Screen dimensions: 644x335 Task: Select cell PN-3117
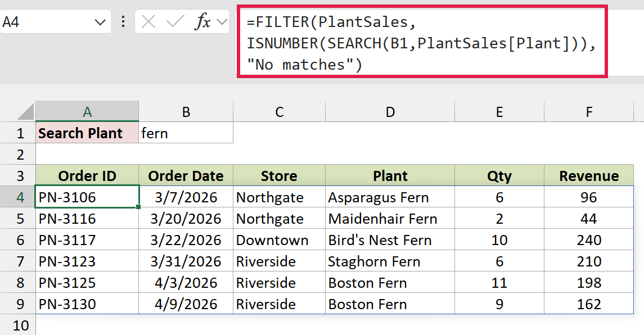click(x=87, y=240)
